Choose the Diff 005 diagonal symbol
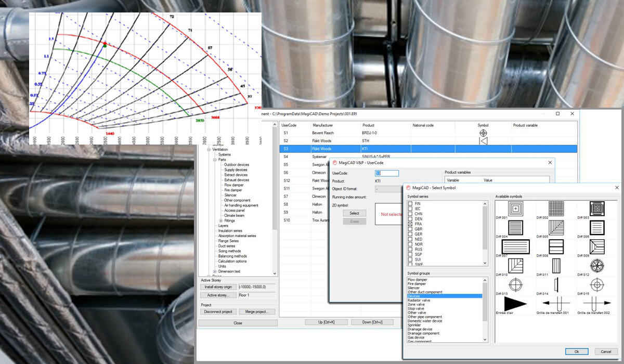624x364 pixels. tap(555, 228)
